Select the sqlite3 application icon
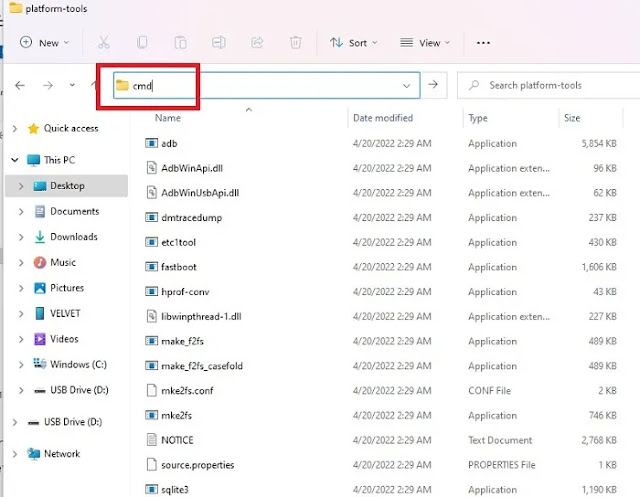 tap(151, 489)
